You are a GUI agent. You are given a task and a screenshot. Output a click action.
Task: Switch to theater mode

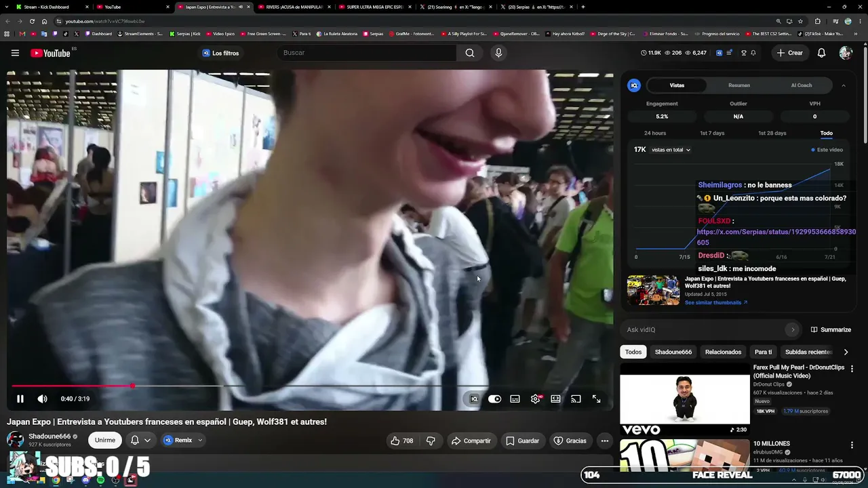tap(555, 399)
